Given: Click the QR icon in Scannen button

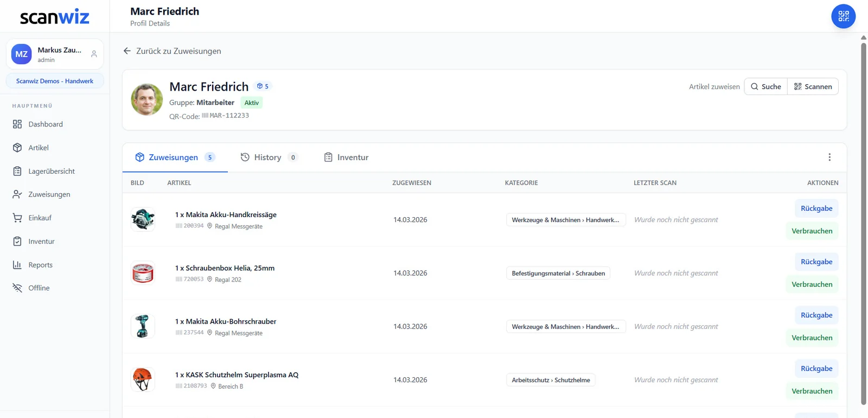Looking at the screenshot, I should coord(797,87).
